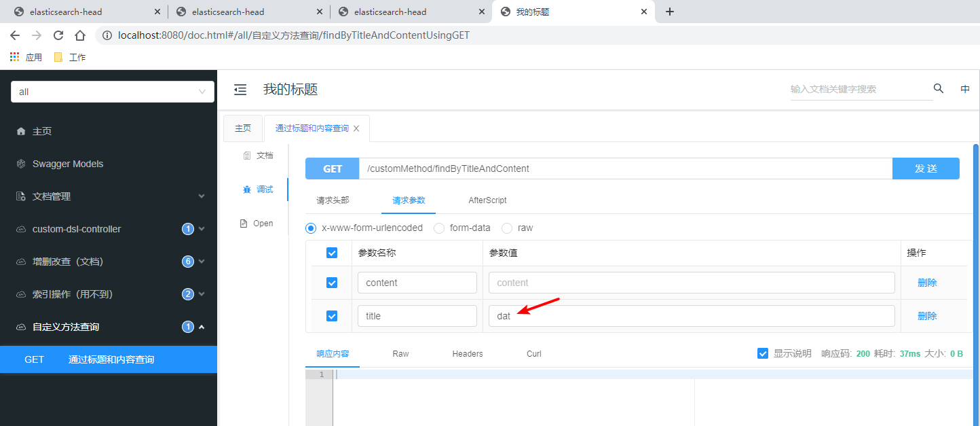Close the first elasticsearch-head tab

(x=157, y=12)
